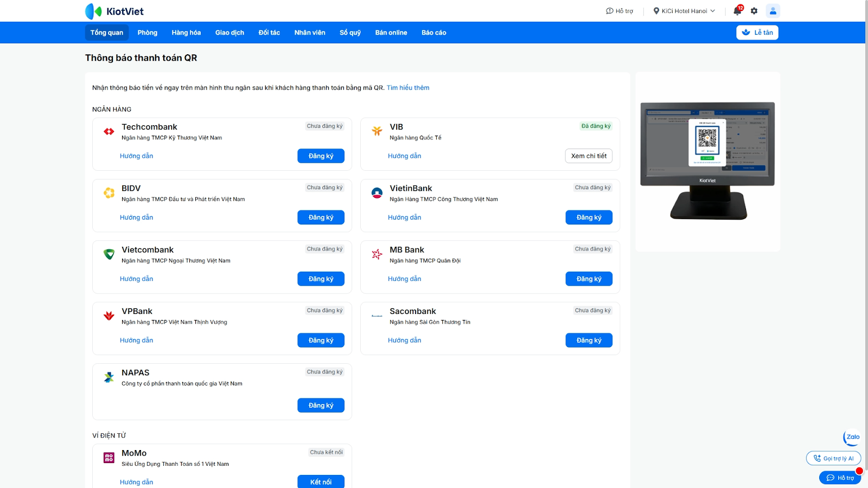
Task: Click the VIB Đã đăng ký status
Action: click(596, 126)
